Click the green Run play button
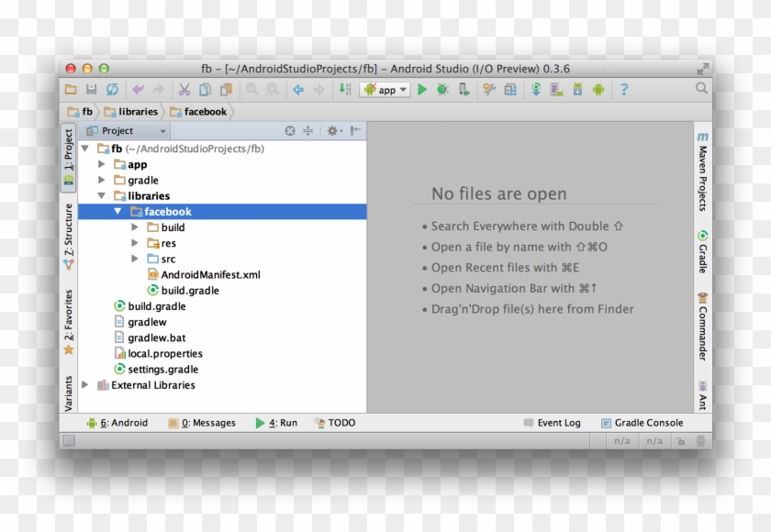Image resolution: width=771 pixels, height=532 pixels. click(422, 89)
